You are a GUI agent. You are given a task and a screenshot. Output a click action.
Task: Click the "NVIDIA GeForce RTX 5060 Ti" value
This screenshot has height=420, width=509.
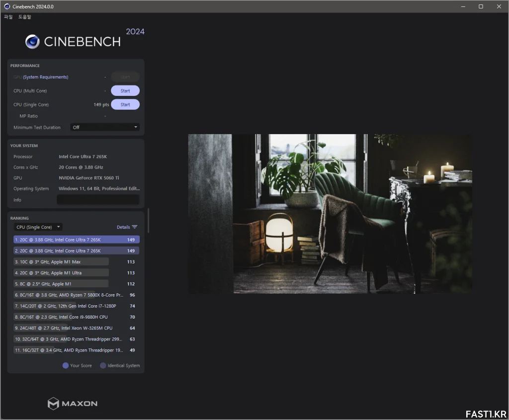click(89, 178)
